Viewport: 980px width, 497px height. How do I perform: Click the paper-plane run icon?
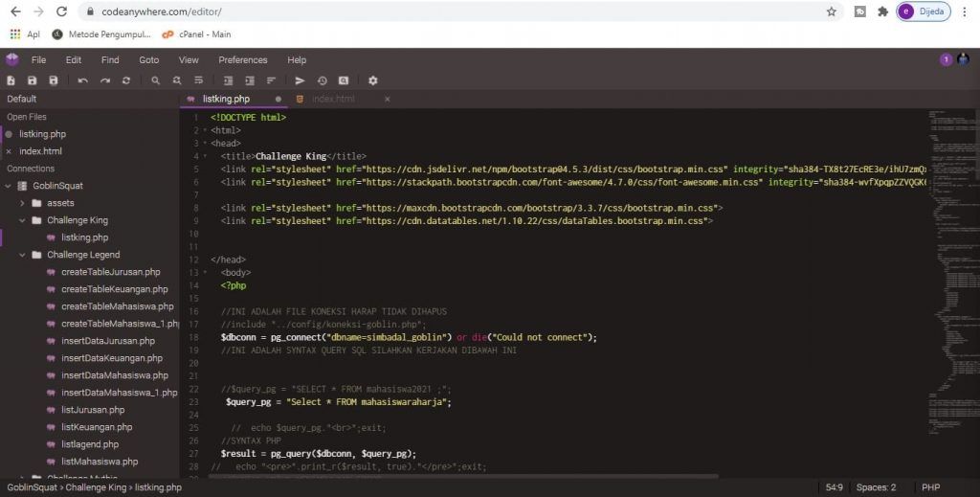(x=300, y=81)
